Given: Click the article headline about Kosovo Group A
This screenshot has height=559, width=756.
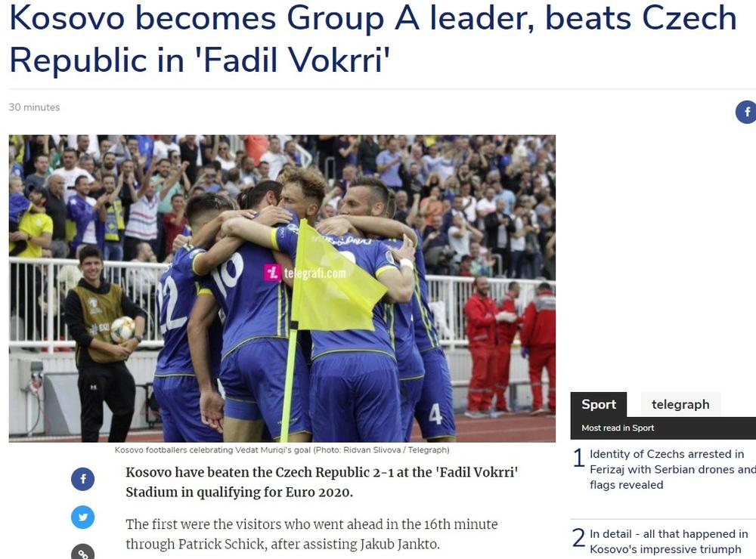Looking at the screenshot, I should (373, 39).
